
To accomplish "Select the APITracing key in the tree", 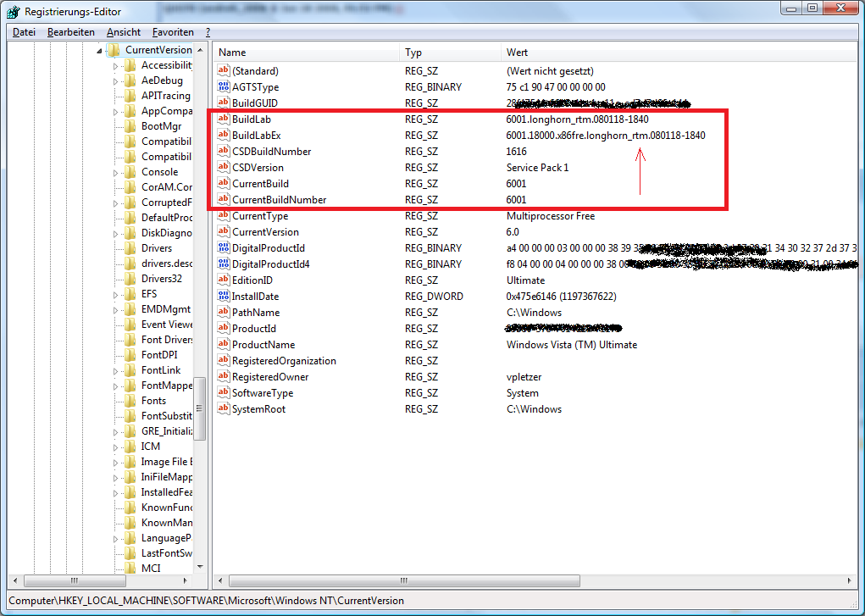I will coord(166,96).
